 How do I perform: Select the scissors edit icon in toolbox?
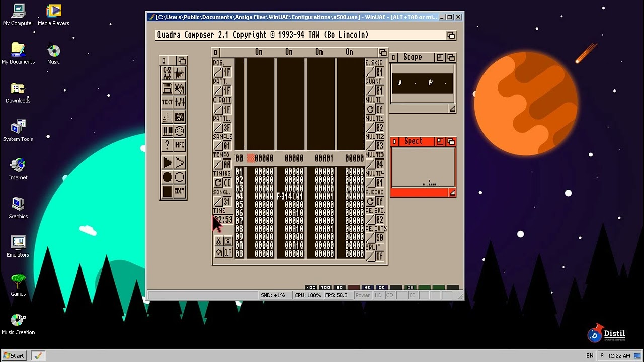[179, 88]
